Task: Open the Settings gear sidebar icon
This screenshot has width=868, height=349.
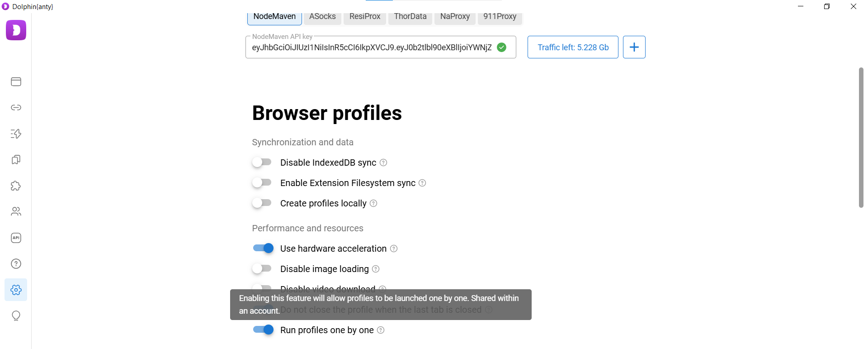Action: (x=16, y=290)
